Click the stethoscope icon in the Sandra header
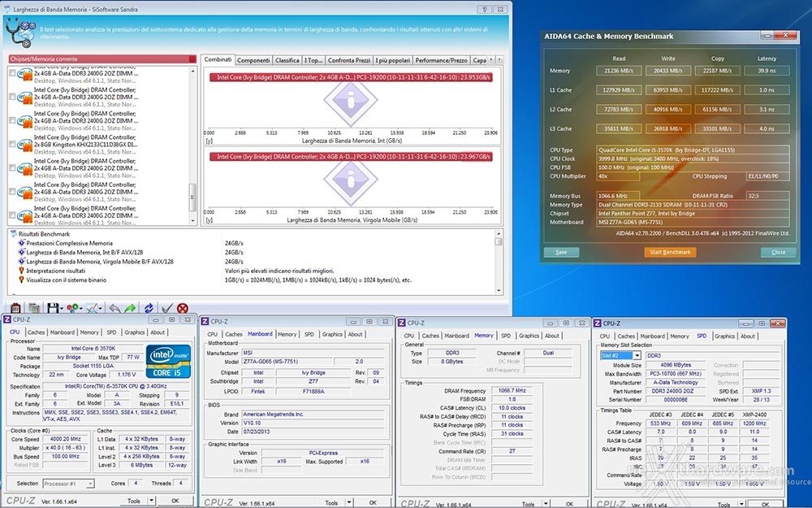The image size is (812, 508). coord(21,33)
